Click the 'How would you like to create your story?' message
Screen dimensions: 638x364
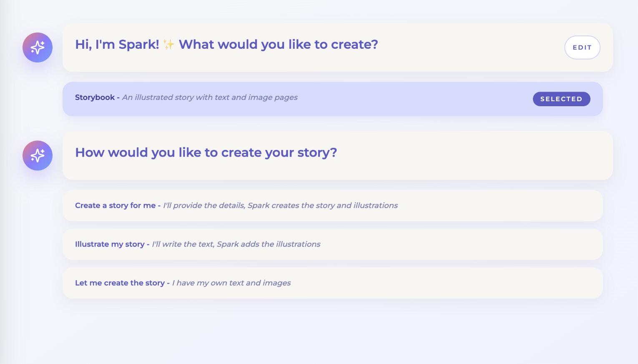point(206,152)
